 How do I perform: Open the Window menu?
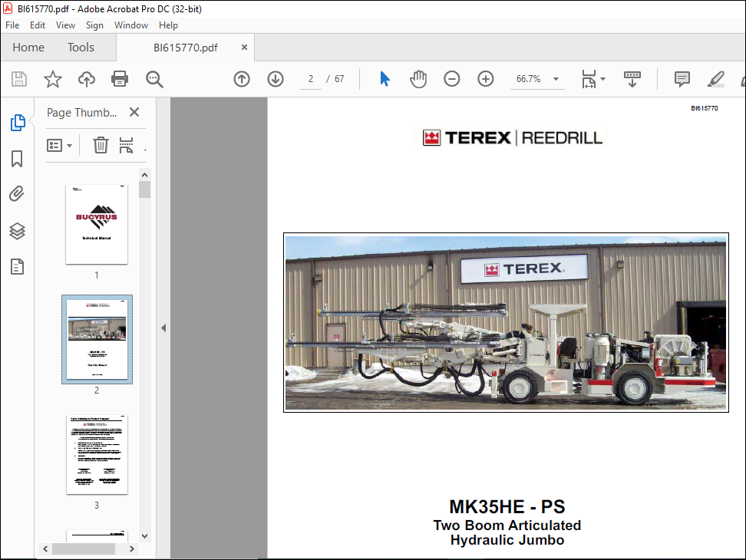tap(130, 25)
